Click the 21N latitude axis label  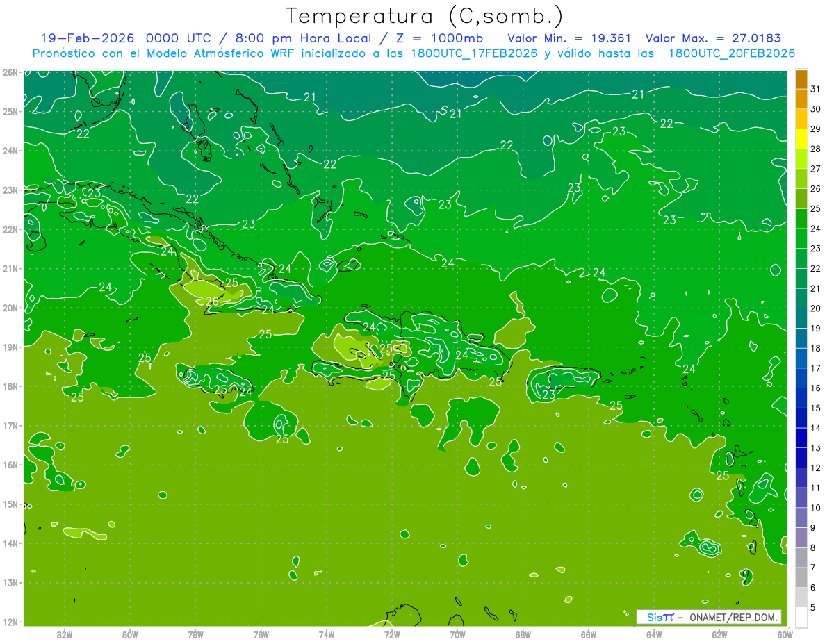10,268
